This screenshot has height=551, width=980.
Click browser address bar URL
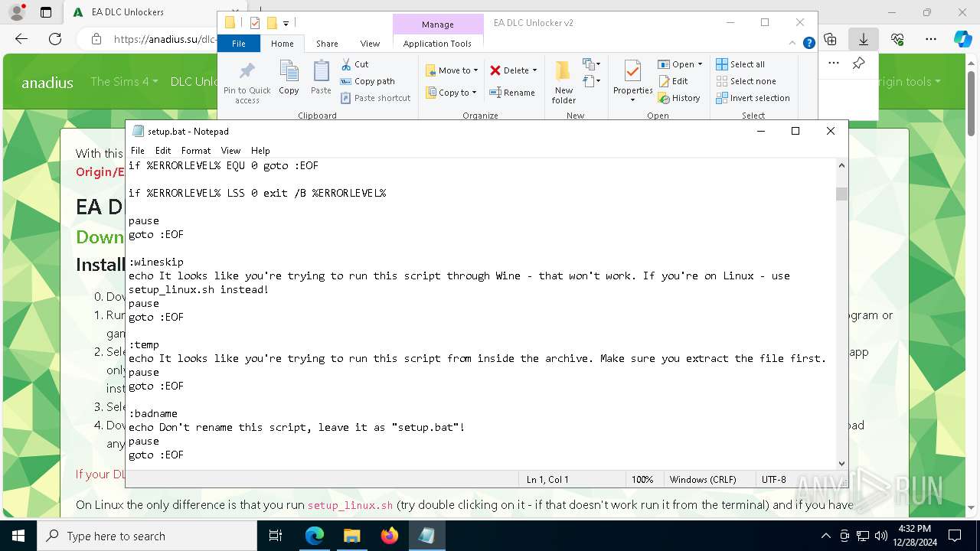[165, 39]
